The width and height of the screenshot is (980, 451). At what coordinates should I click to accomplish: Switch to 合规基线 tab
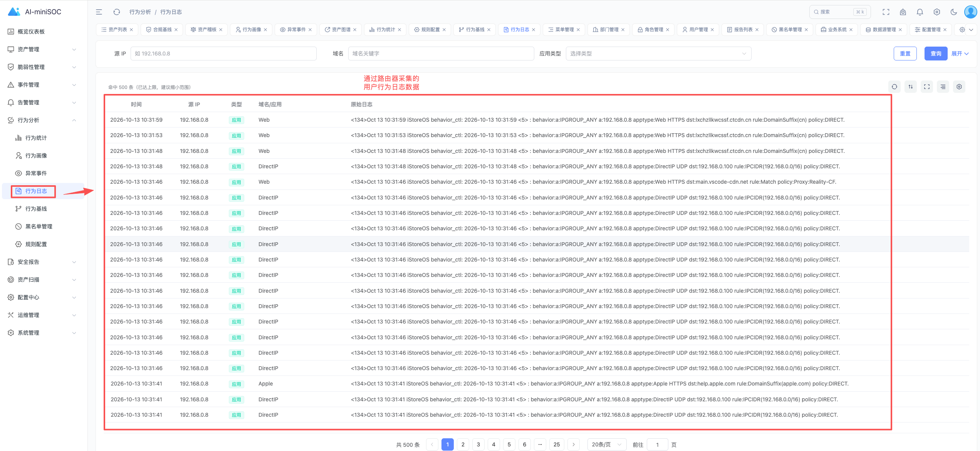pyautogui.click(x=162, y=30)
